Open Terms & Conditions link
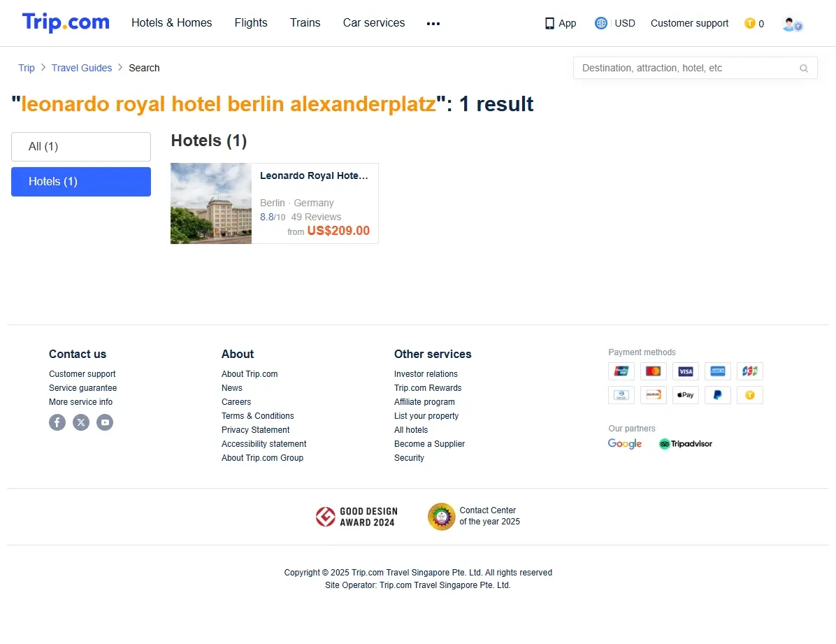The image size is (836, 644). (x=257, y=415)
